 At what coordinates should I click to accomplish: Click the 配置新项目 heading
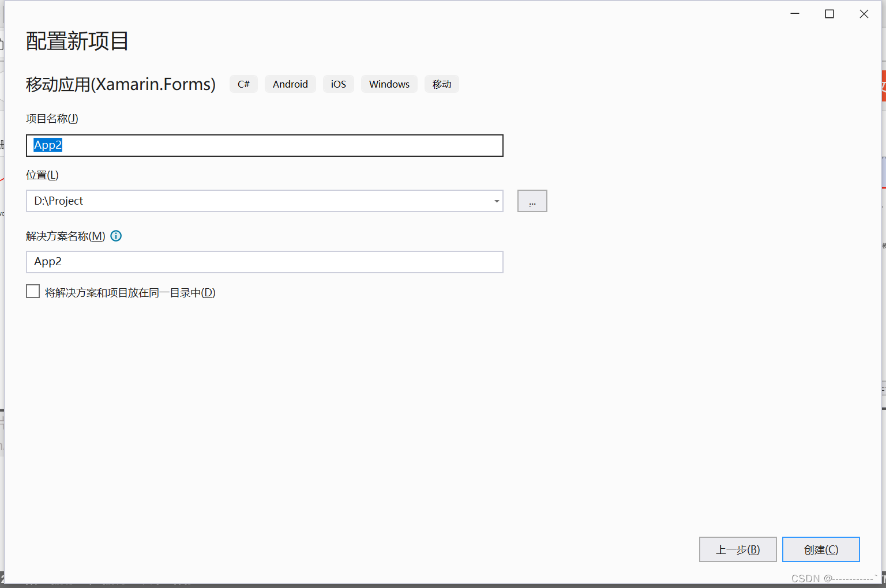click(x=77, y=42)
